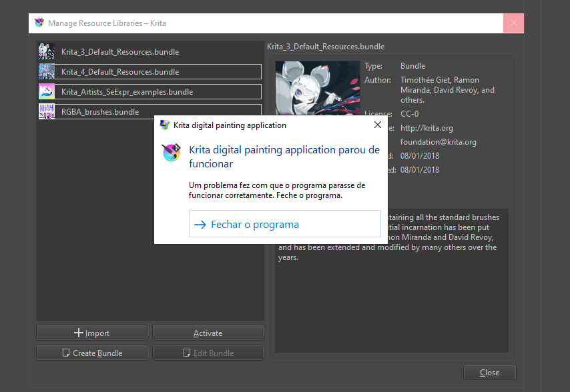Click Krita_4_Default_Resources bundle thumbnail icon

click(x=47, y=71)
